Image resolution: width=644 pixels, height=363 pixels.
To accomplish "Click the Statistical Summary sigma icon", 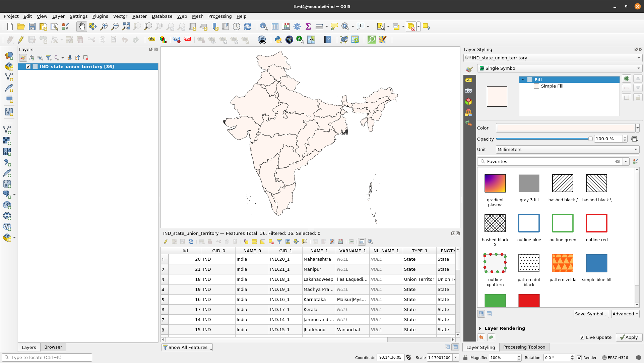I will (x=308, y=27).
